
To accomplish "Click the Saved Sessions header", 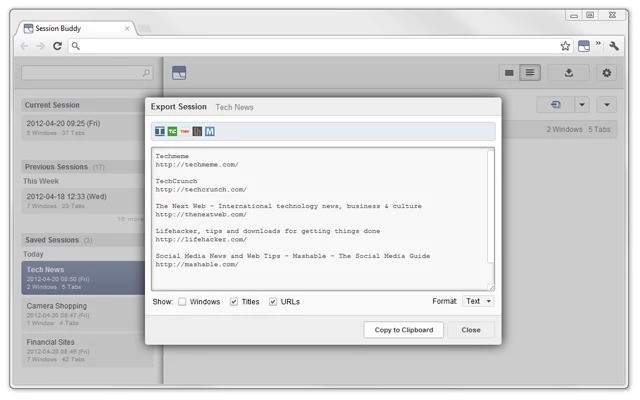I will [83, 240].
